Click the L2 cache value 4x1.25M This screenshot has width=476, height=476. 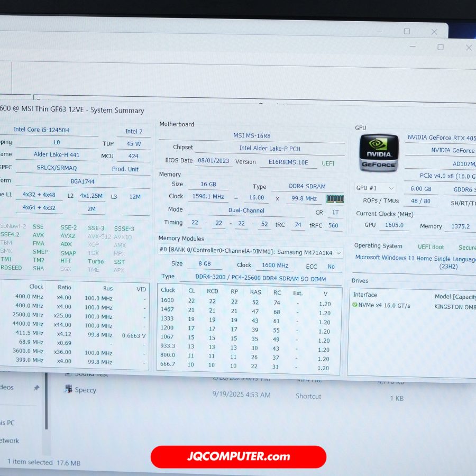[91, 196]
